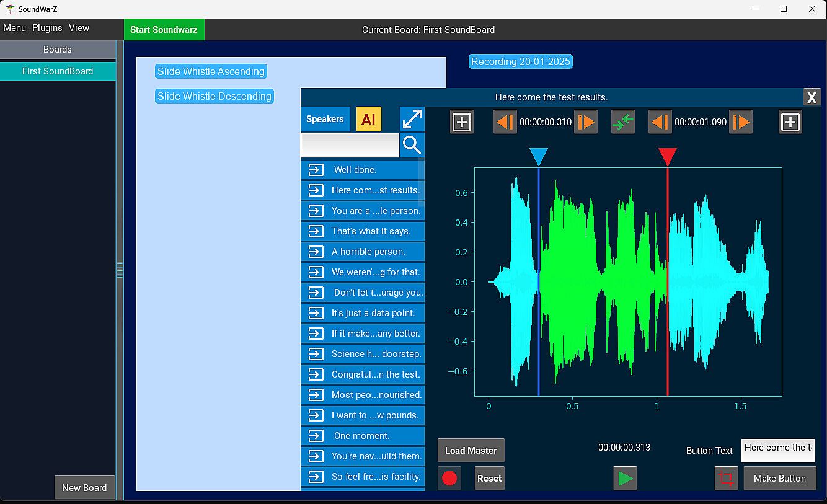Select First SoundBoard in Boards list

(58, 71)
